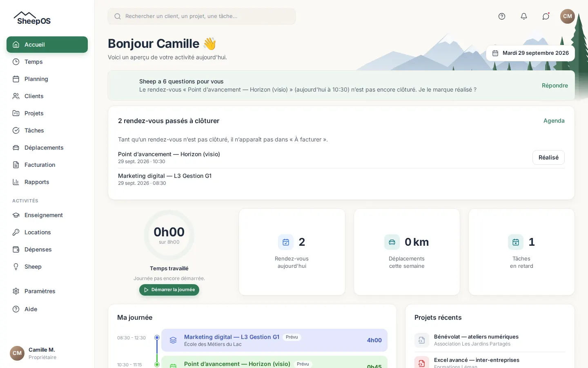
Task: Open the Camille M. account panel in sidebar
Action: (x=47, y=353)
